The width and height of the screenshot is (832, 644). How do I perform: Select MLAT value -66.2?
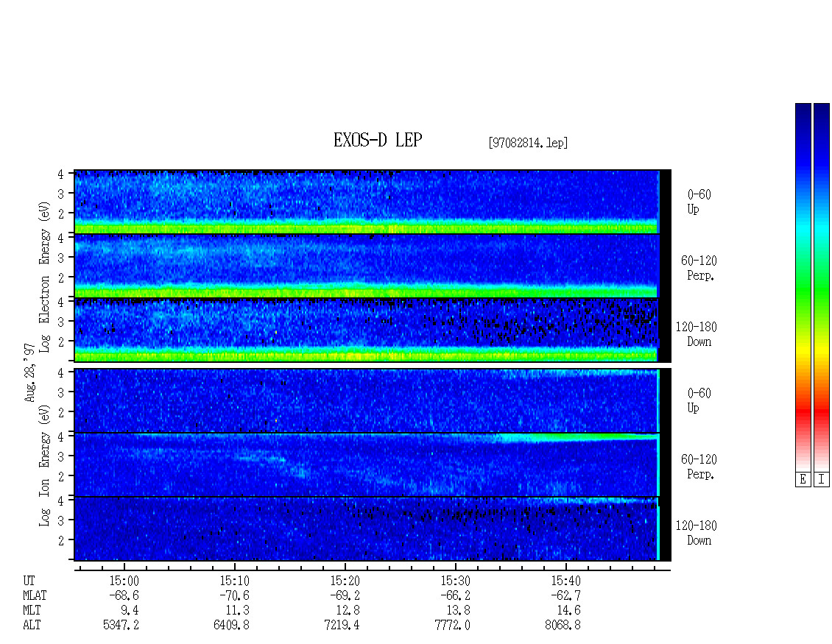455,595
